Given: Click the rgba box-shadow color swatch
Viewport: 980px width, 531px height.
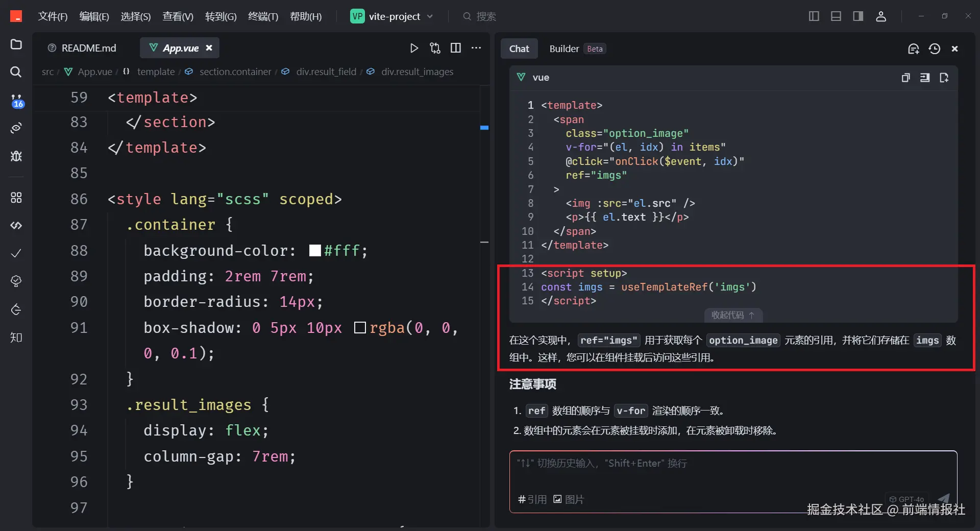Looking at the screenshot, I should (360, 328).
